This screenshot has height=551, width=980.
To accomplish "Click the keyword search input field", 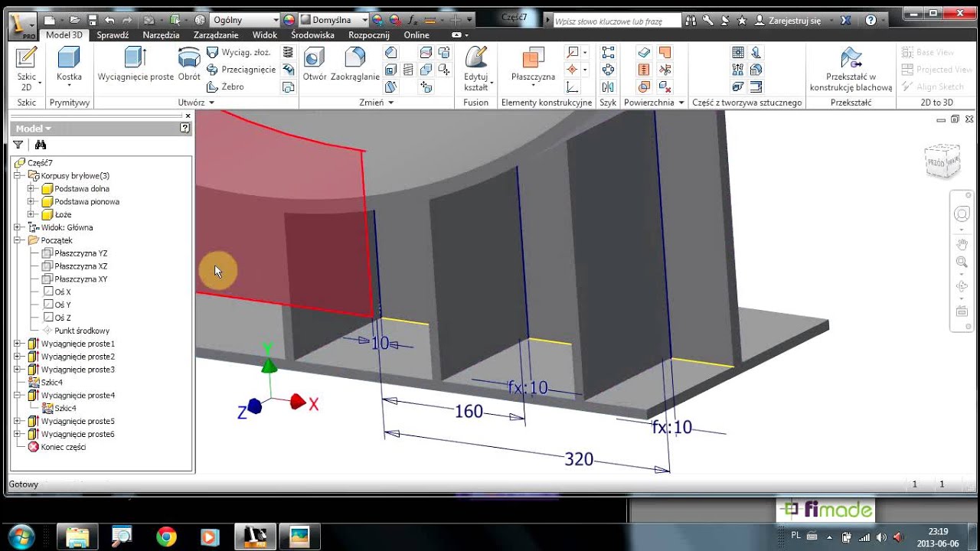I will (616, 21).
